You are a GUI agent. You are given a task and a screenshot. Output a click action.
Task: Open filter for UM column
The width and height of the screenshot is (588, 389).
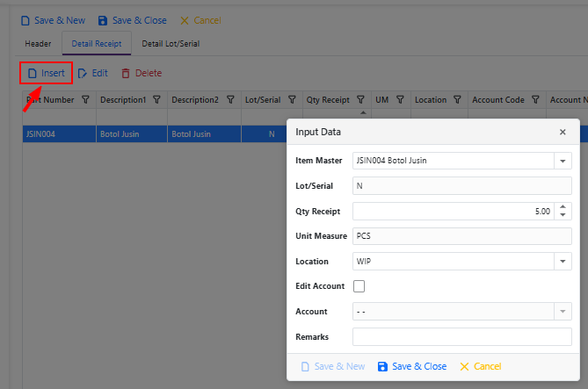pyautogui.click(x=400, y=100)
